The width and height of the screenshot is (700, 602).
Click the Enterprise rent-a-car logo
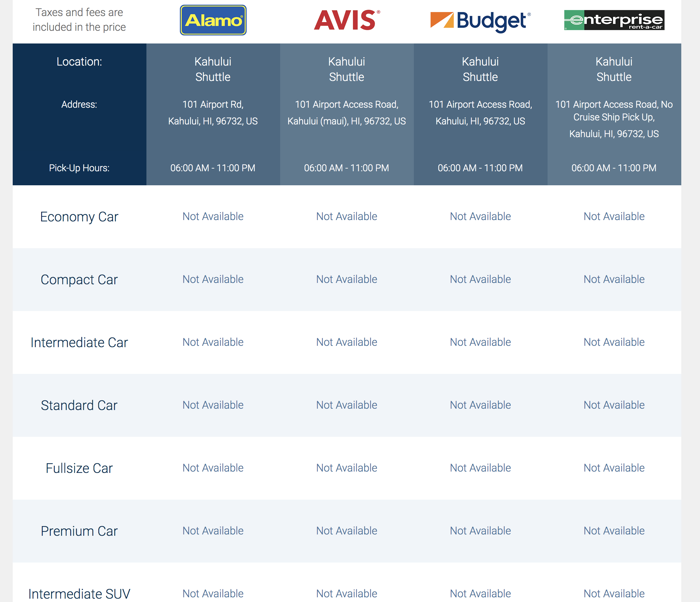coord(614,20)
